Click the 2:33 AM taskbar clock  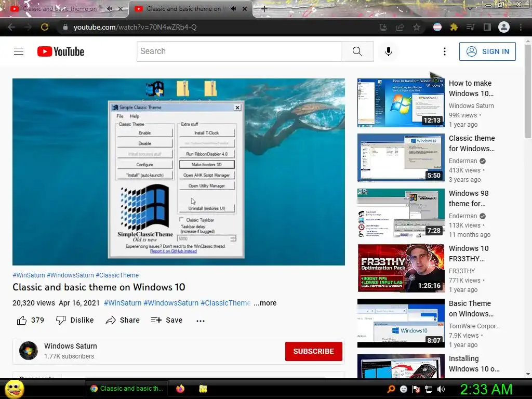tap(486, 389)
